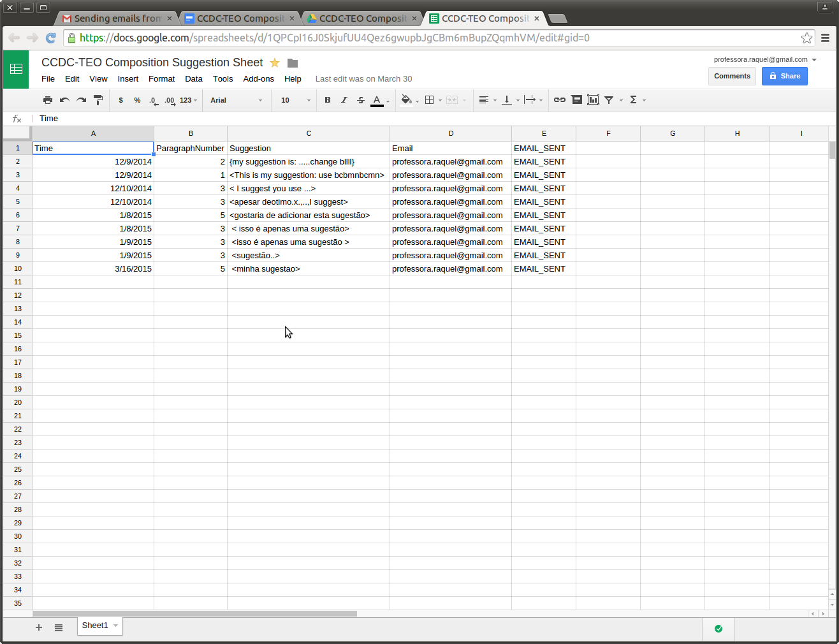Screen dimensions: 839x644
Task: Click the insert chart icon
Action: tap(593, 100)
